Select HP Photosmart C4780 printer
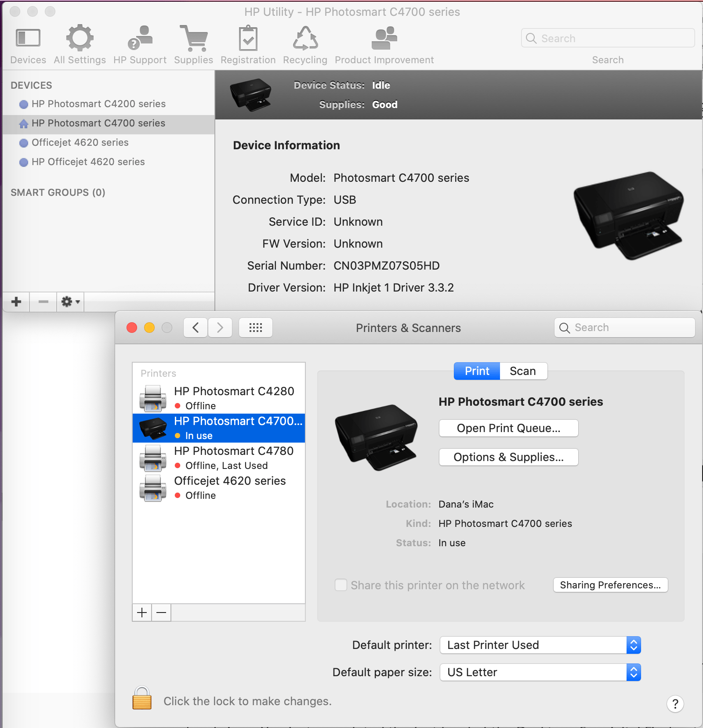The image size is (703, 728). point(219,458)
